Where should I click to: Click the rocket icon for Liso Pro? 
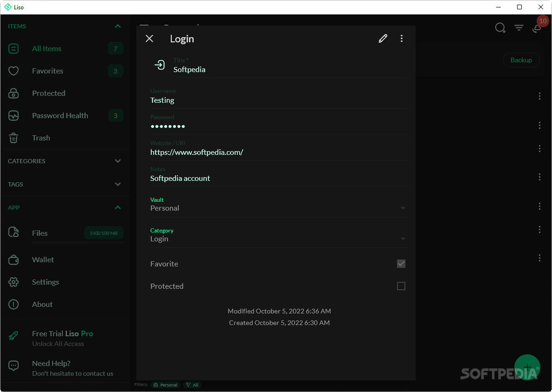pos(13,336)
